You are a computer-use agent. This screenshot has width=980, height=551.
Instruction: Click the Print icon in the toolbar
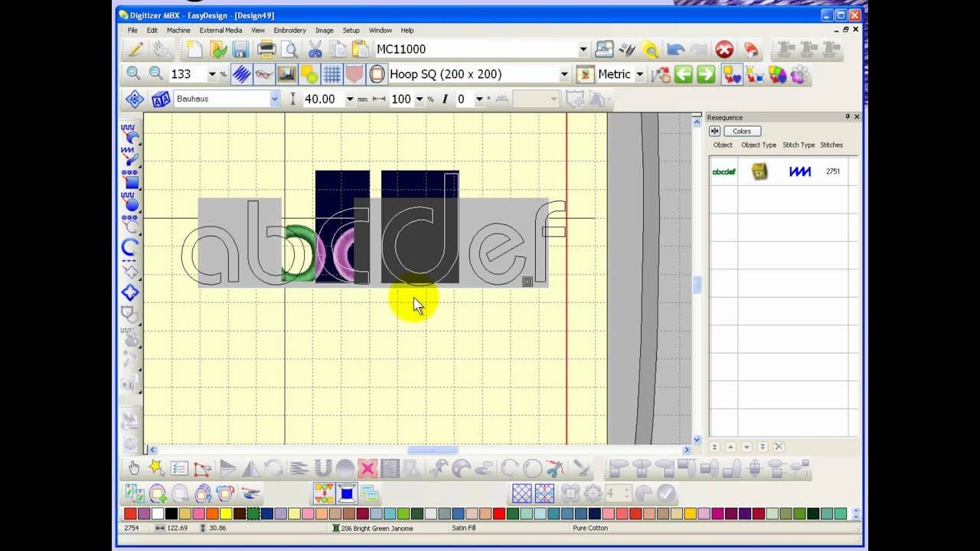[266, 50]
